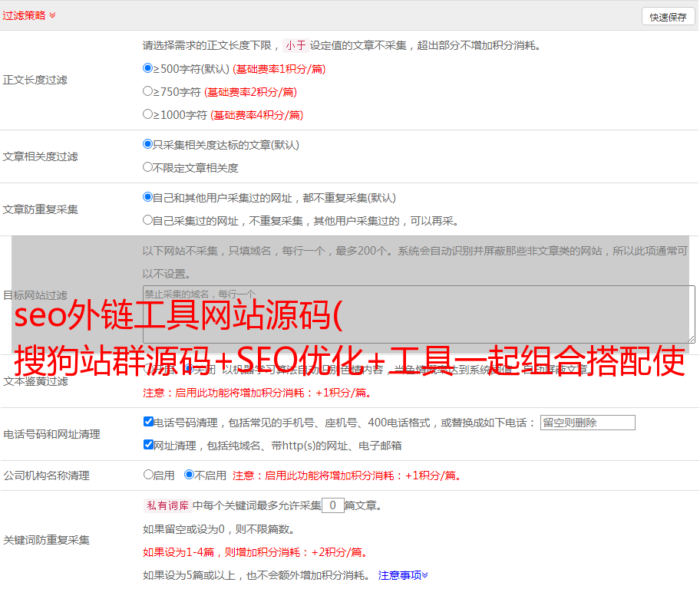The image size is (700, 589).
Task: Select the ≥1000字符 length option
Action: [147, 114]
